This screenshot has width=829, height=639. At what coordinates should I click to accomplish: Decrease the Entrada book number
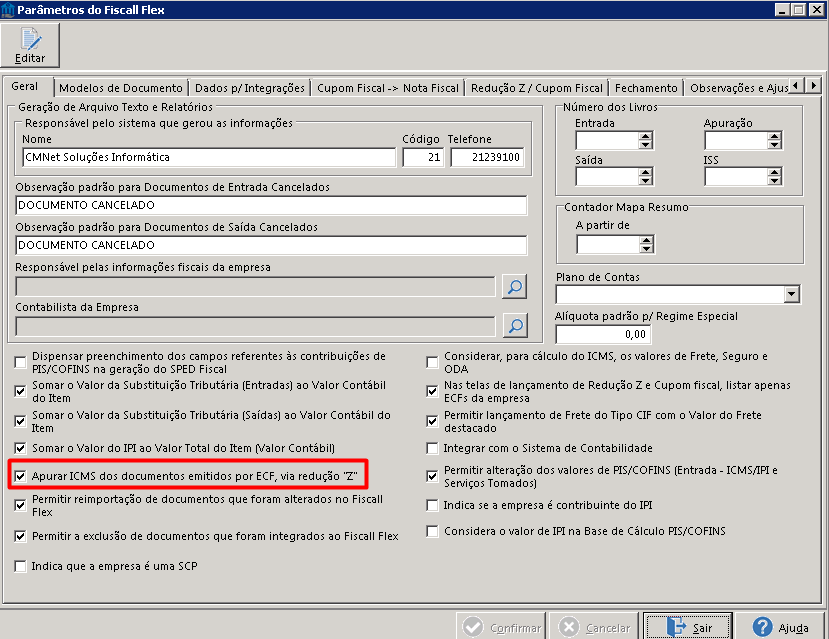coord(645,145)
